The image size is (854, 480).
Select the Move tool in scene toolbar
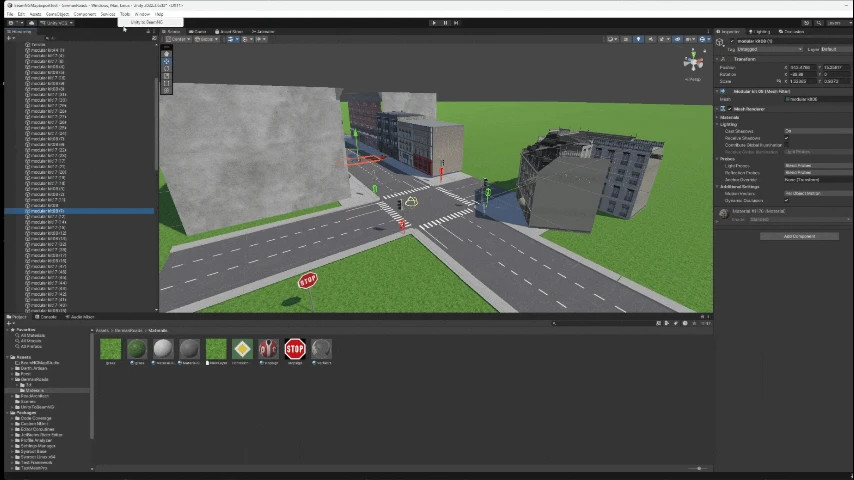[x=167, y=62]
